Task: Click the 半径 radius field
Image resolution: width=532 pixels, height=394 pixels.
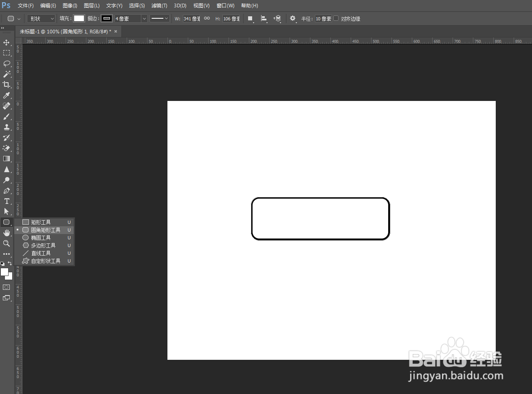Action: click(323, 19)
